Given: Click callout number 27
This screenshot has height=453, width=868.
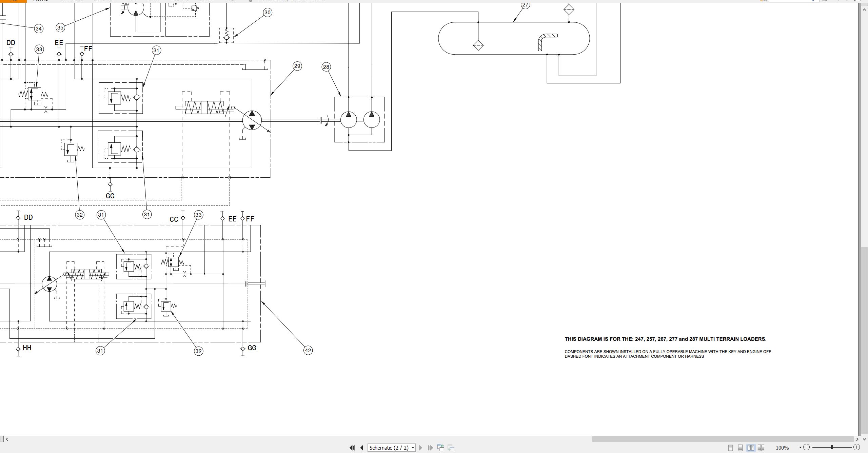Looking at the screenshot, I should [x=525, y=5].
